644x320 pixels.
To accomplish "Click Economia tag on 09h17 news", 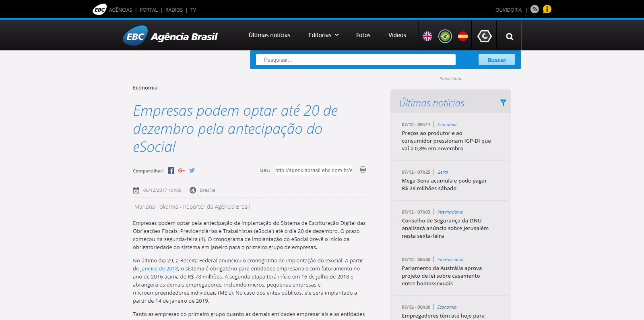I will click(x=447, y=125).
